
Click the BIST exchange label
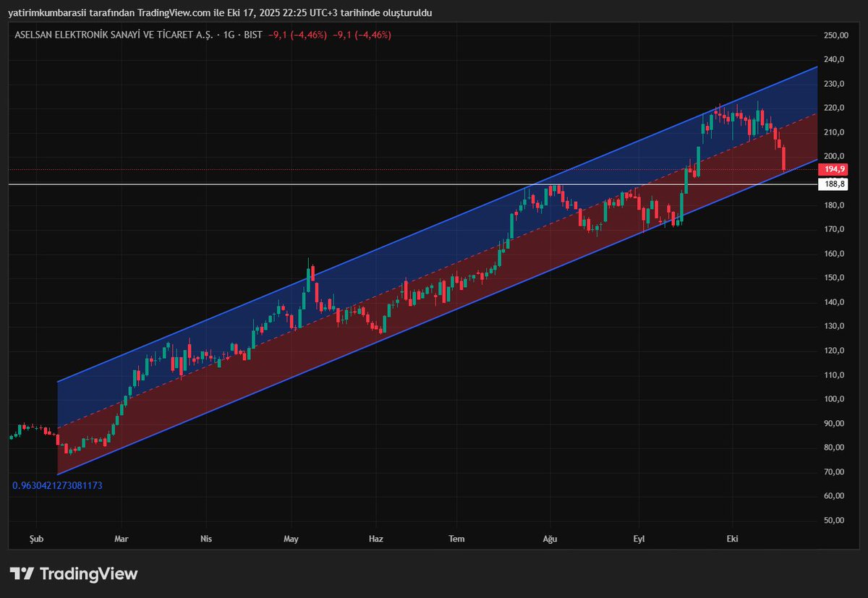tap(252, 35)
